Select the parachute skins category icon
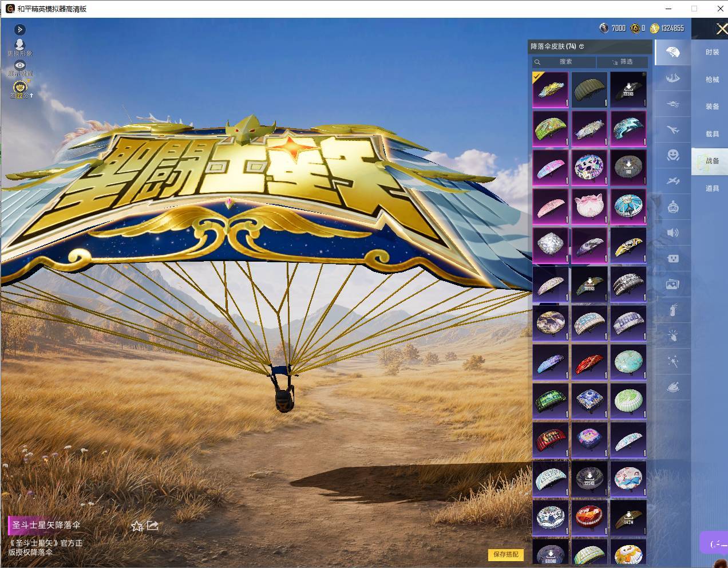The image size is (728, 568). tap(673, 53)
